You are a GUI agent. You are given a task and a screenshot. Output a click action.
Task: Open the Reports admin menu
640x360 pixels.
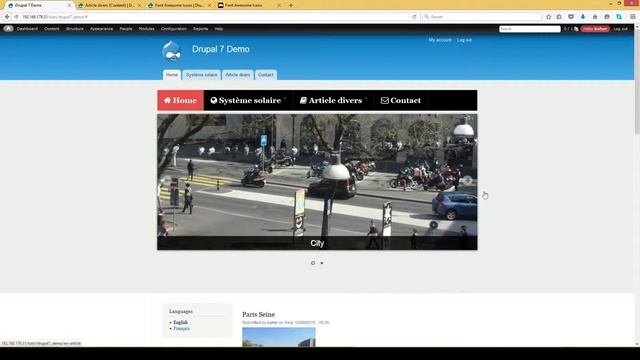(x=200, y=29)
